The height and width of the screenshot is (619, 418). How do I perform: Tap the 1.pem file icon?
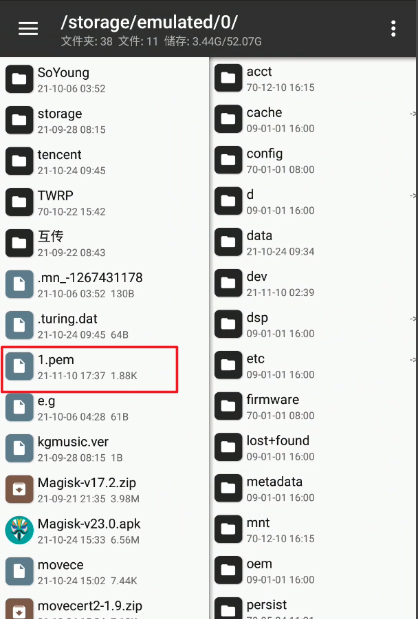click(19, 366)
